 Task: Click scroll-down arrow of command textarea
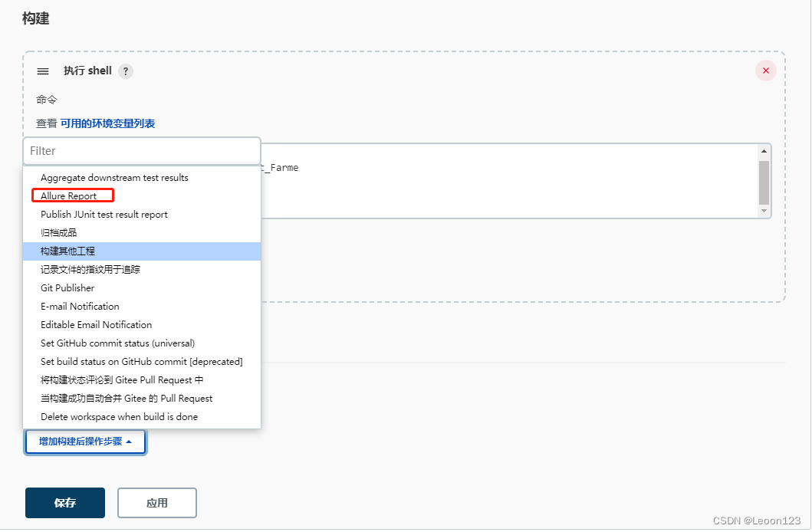point(764,211)
